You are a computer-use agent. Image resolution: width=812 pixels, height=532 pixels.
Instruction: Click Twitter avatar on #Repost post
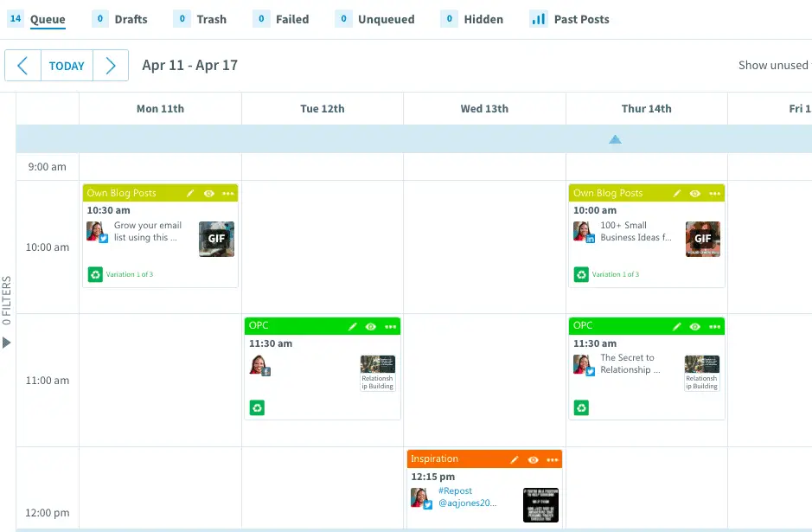coord(421,498)
